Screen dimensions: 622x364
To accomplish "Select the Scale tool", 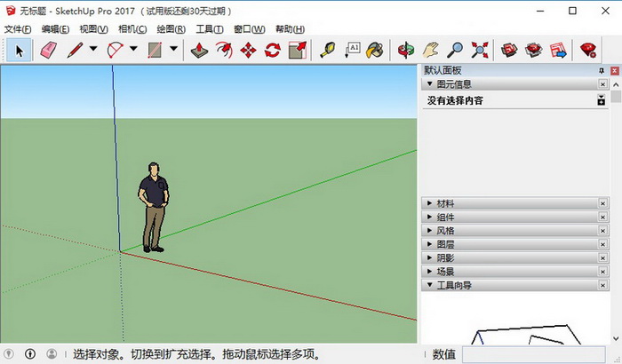I will tap(298, 51).
